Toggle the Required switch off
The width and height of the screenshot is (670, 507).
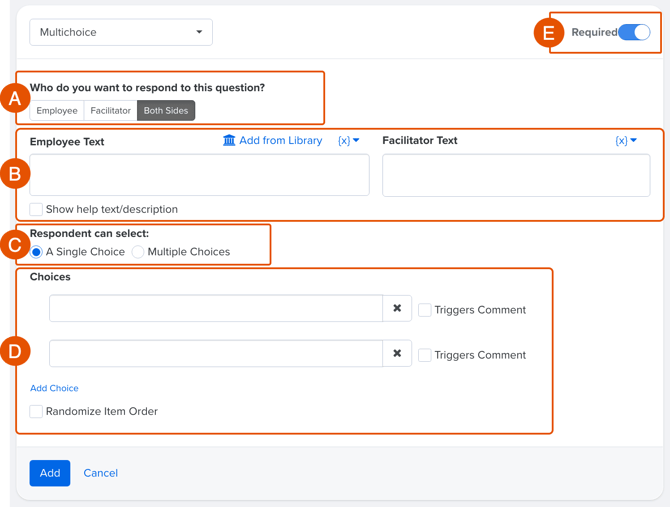coord(634,32)
